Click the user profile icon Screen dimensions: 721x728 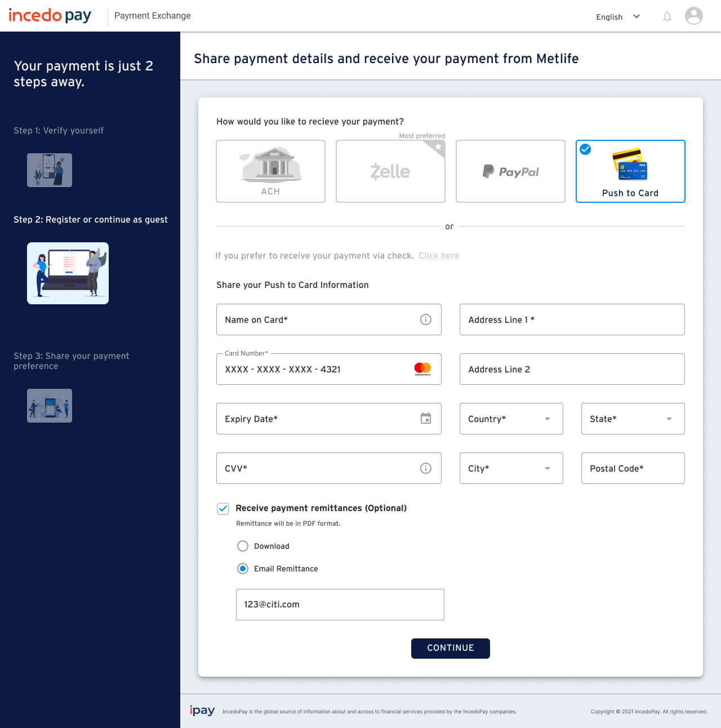693,16
